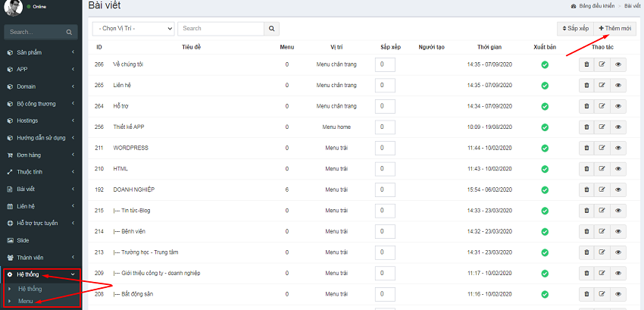Select the 'Menu' submenu item under Hệ thống
This screenshot has width=644, height=310.
(x=26, y=301)
